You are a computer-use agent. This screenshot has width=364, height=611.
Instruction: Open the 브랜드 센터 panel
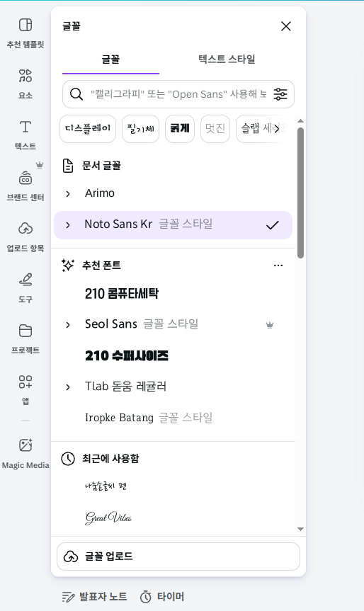tap(25, 186)
